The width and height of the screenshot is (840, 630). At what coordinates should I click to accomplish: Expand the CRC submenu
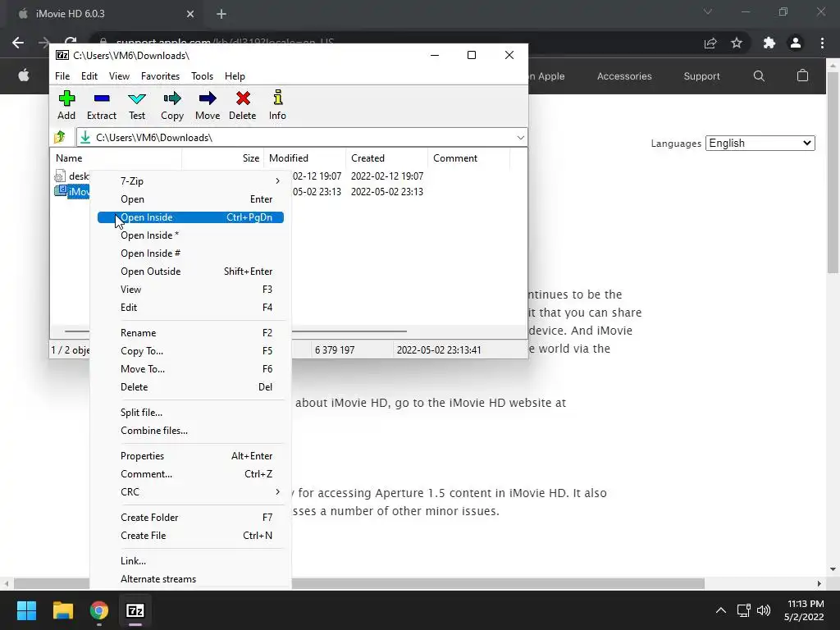click(190, 492)
